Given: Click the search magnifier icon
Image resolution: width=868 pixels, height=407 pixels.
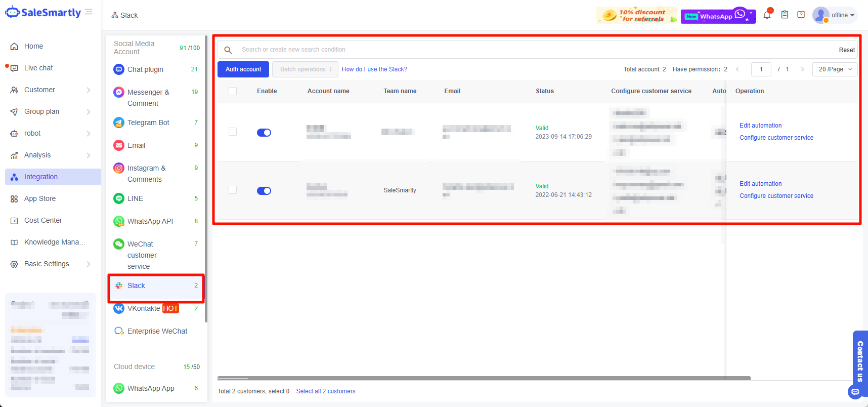Looking at the screenshot, I should pos(228,50).
